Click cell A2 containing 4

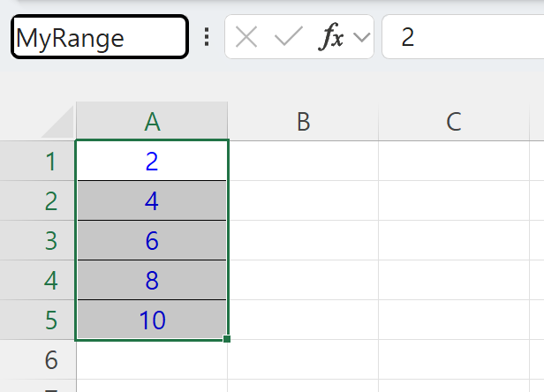(x=152, y=200)
